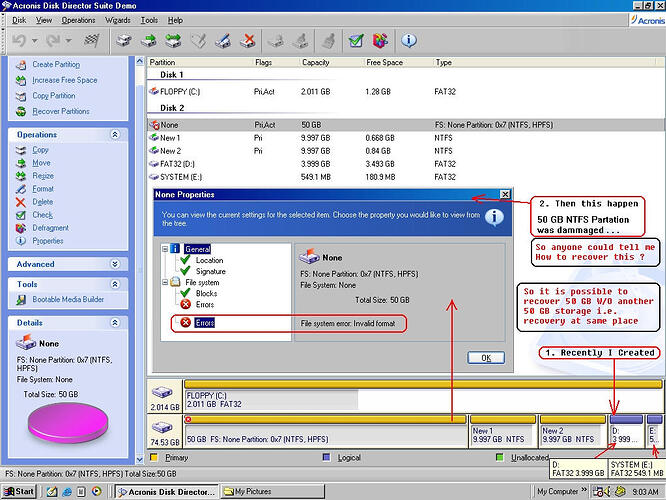Expand the Advanced sidebar panel
Screen dimensions: 666x500
coord(116,264)
